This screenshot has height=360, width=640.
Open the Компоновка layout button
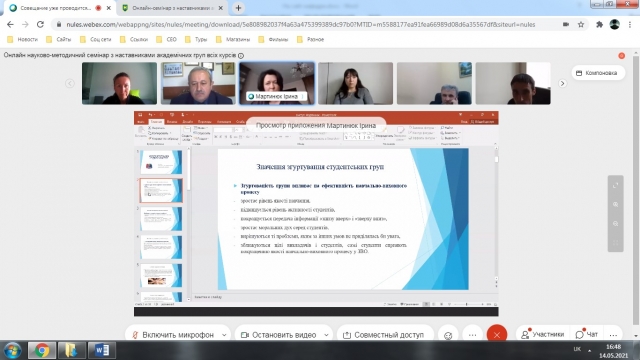(x=597, y=73)
